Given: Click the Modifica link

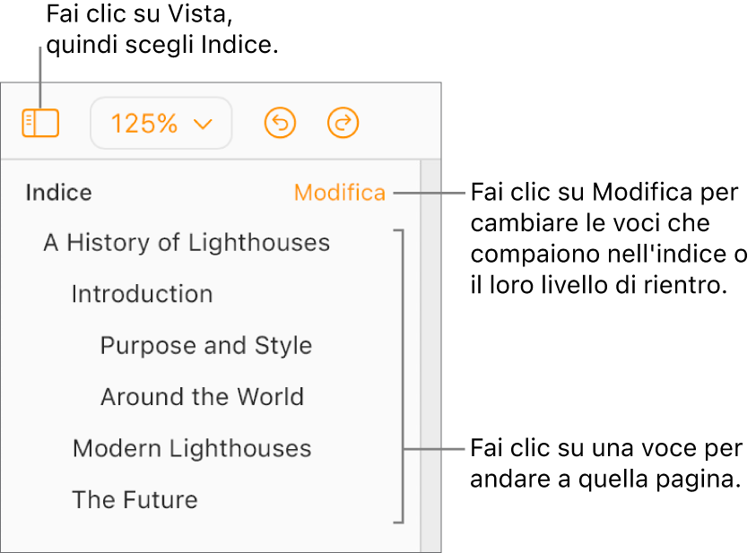Looking at the screenshot, I should coord(339,193).
